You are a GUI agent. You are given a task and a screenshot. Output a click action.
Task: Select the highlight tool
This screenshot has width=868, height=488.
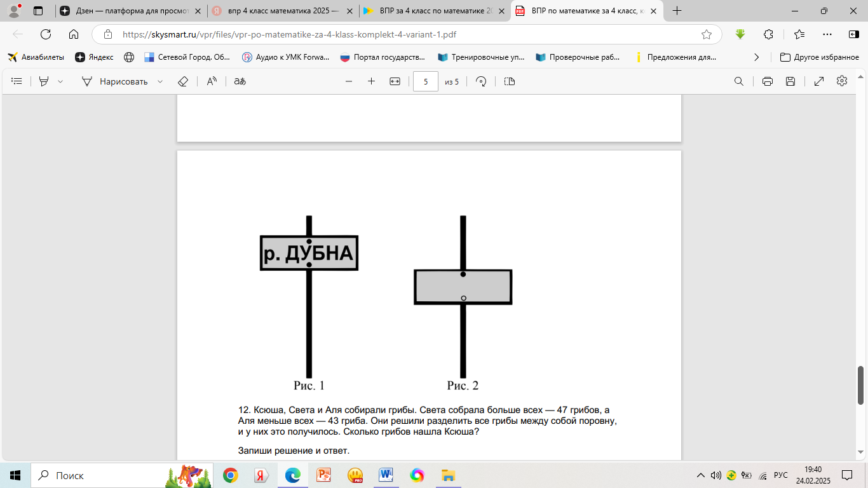(44, 81)
